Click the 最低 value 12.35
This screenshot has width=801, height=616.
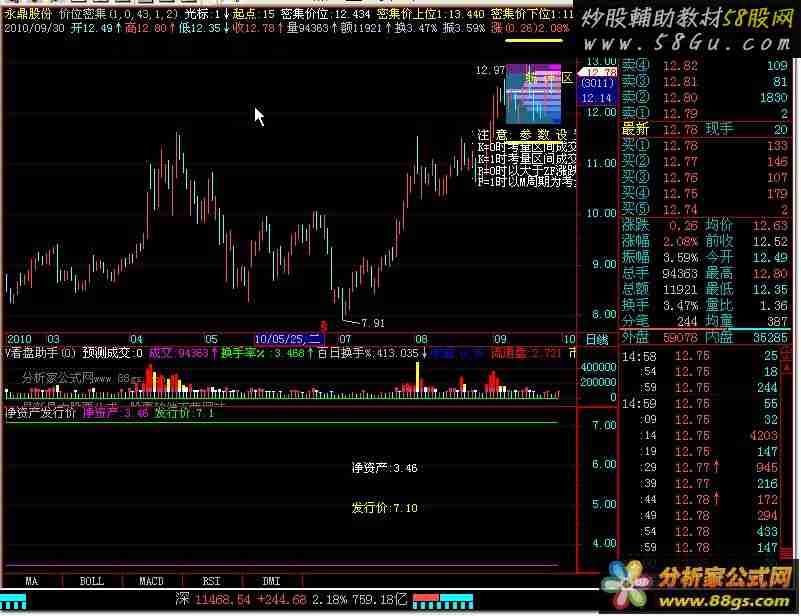click(x=770, y=290)
